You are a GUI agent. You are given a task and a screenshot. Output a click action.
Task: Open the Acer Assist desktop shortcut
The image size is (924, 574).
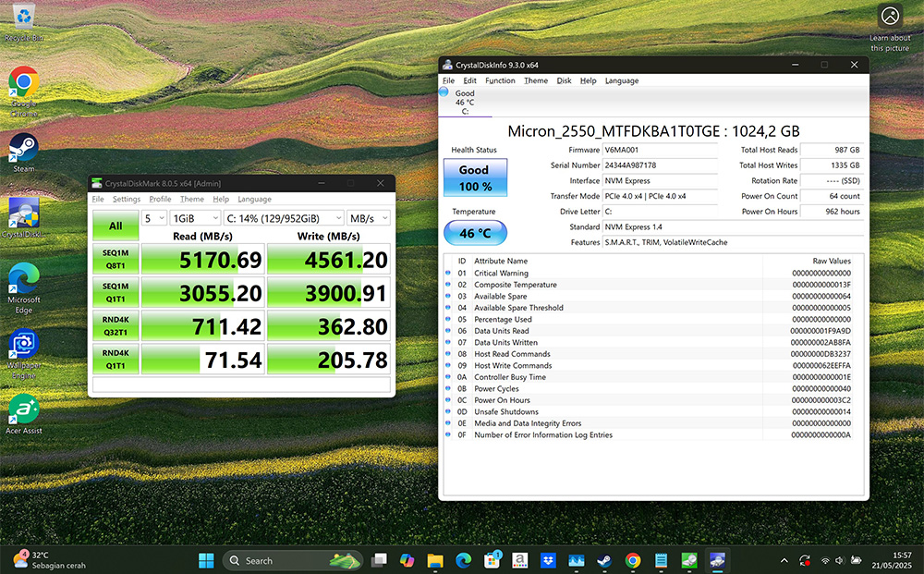point(23,410)
